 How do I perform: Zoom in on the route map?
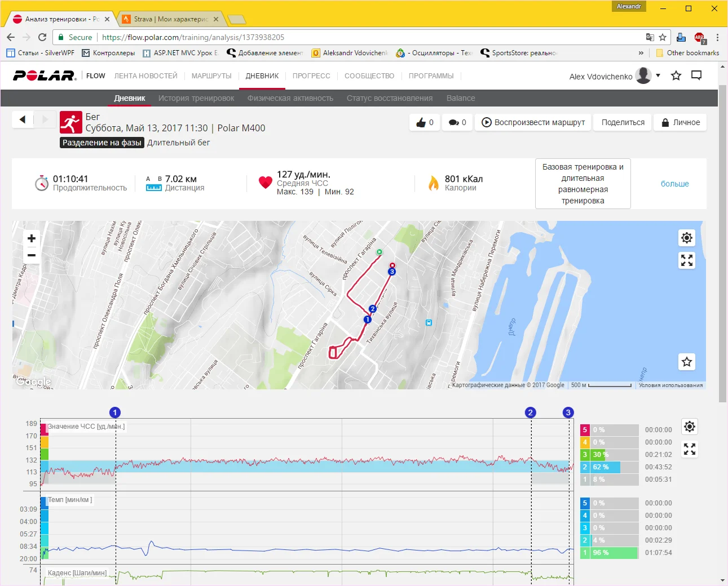point(32,238)
